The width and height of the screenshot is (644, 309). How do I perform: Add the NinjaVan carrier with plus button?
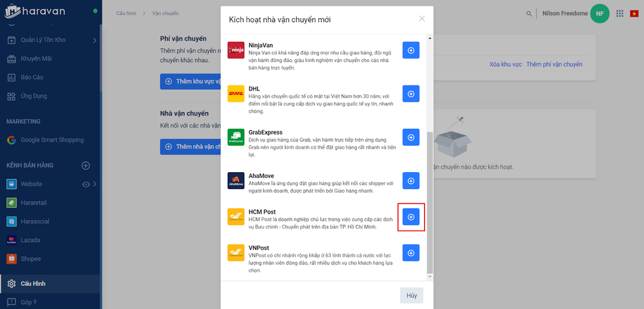(411, 50)
